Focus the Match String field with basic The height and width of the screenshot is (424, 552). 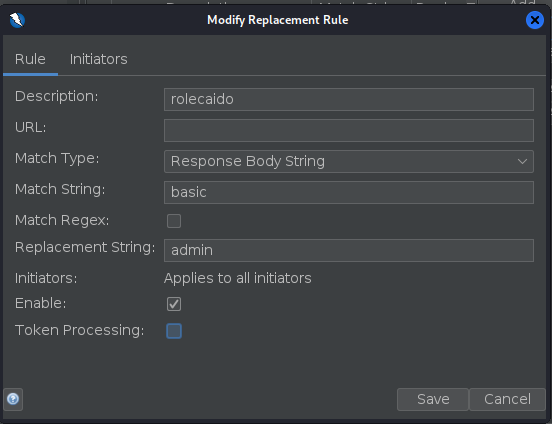tap(349, 192)
